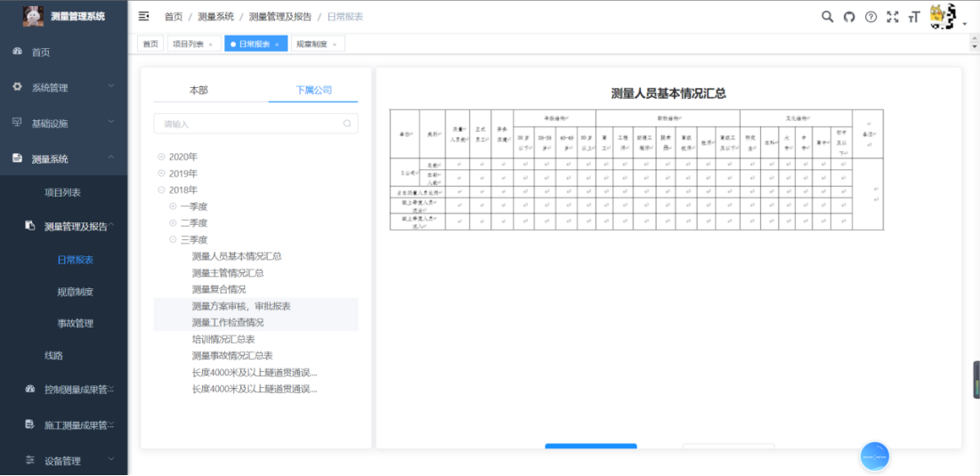The width and height of the screenshot is (980, 476).
Task: Expand the 2019年 tree node
Action: [161, 173]
